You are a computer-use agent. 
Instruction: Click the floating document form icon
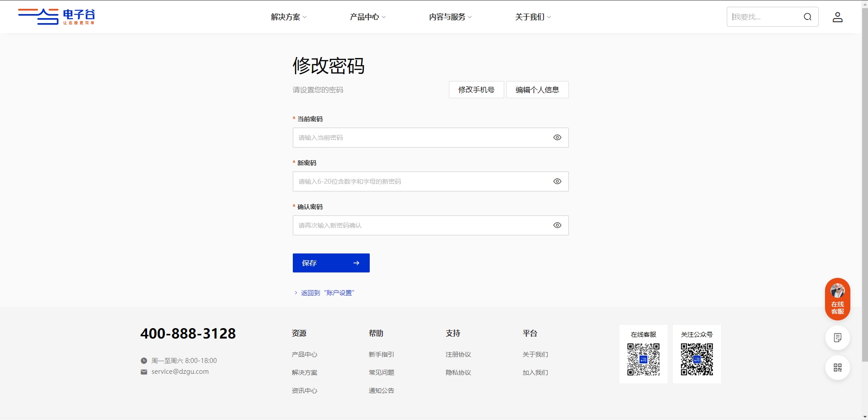(837, 338)
